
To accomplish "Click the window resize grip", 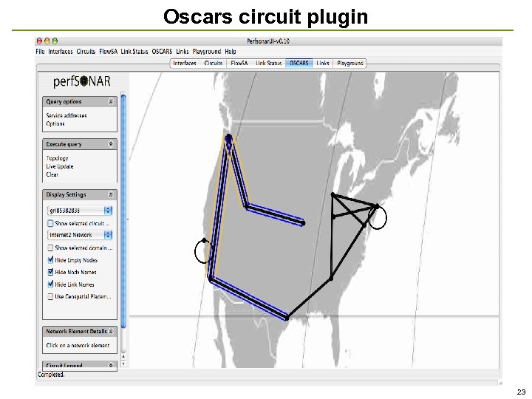I will tap(500, 383).
